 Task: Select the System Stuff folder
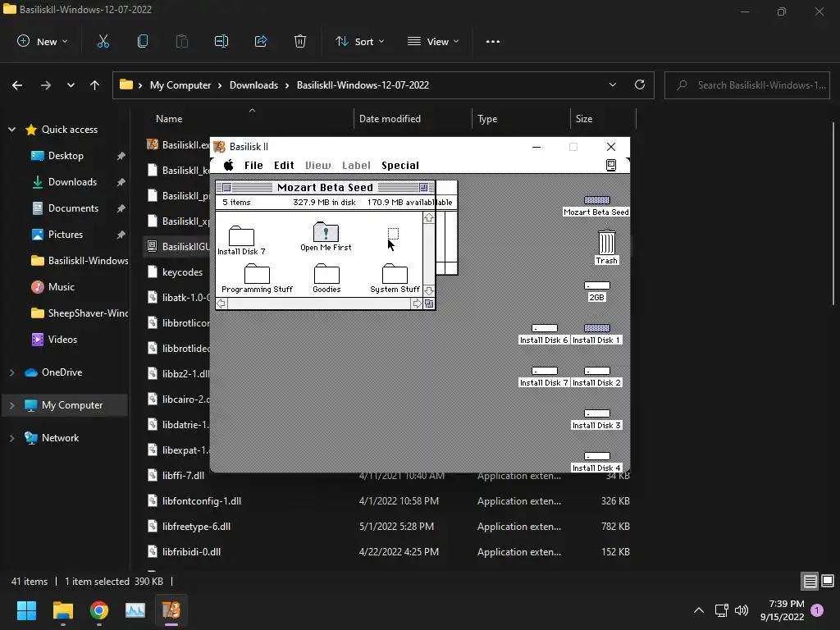[395, 278]
